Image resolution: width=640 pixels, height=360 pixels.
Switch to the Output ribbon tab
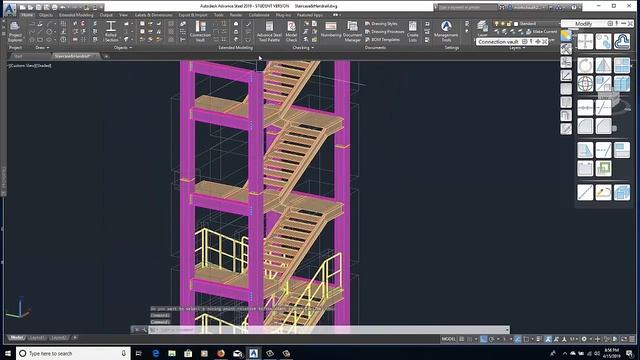[x=106, y=15]
